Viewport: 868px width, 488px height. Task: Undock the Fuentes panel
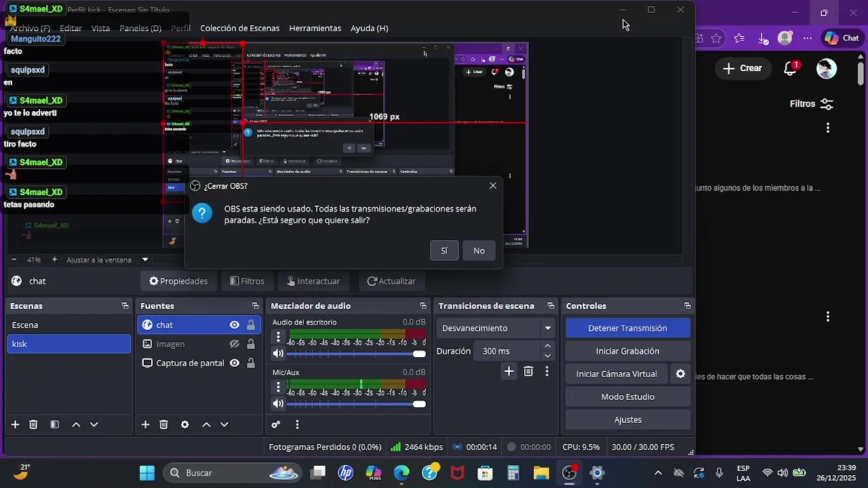255,306
